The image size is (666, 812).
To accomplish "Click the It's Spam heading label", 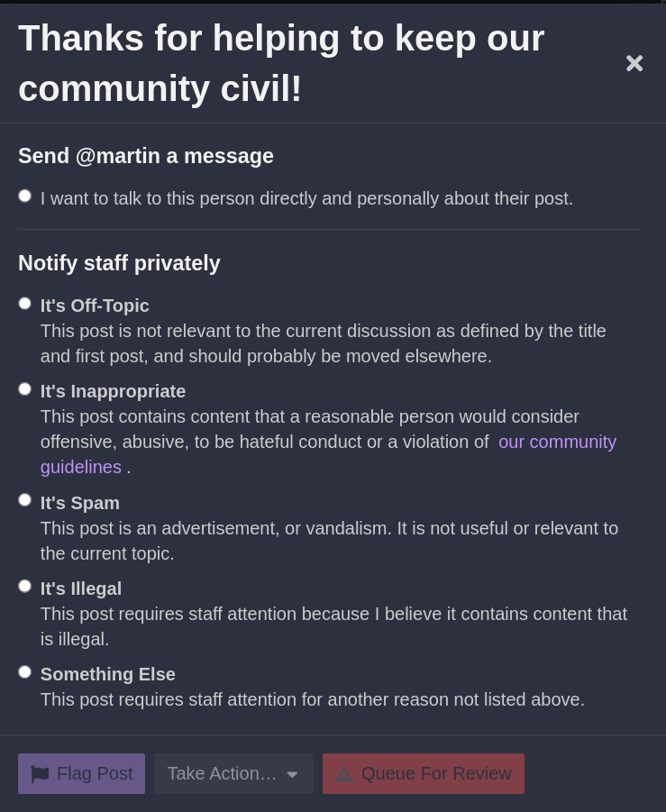I will pos(79,503).
